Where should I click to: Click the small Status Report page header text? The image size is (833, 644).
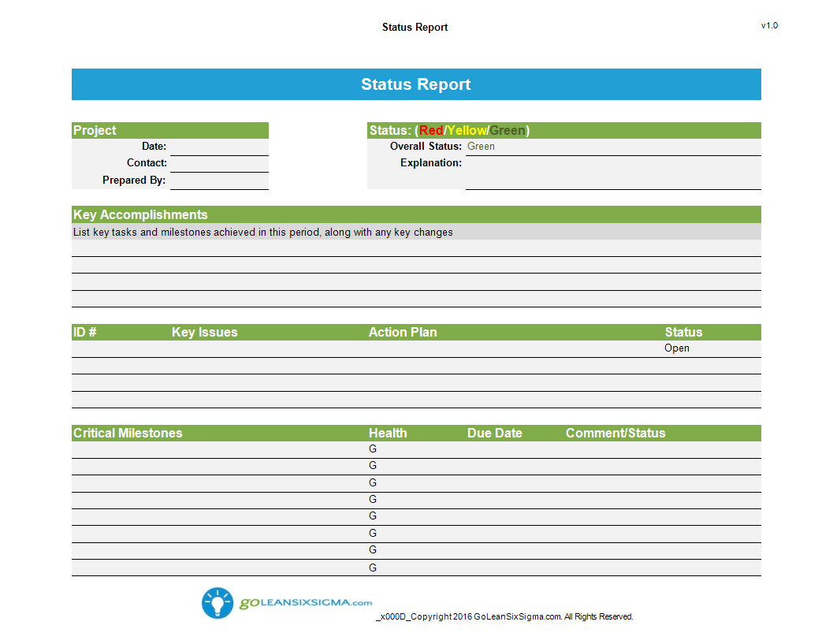point(415,27)
